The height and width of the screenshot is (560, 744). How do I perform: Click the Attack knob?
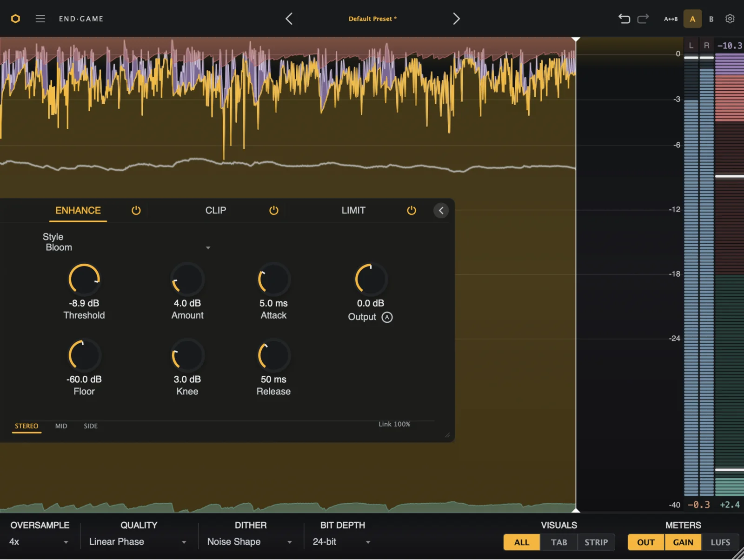coord(274,280)
